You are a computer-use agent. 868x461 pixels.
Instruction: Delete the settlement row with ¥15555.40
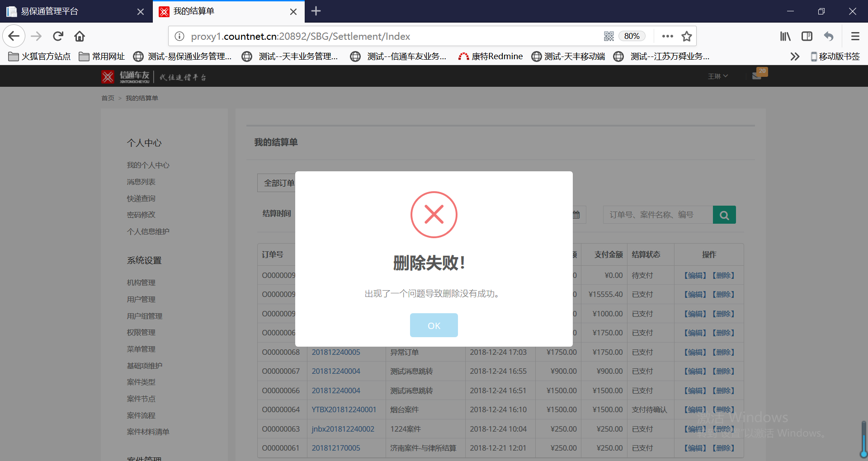(x=723, y=294)
